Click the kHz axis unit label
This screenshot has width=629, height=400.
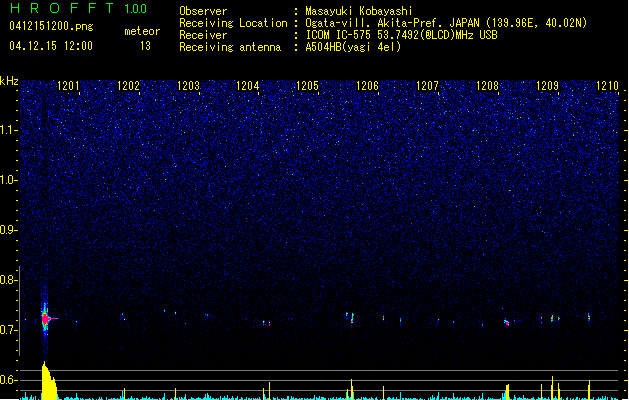pyautogui.click(x=9, y=81)
